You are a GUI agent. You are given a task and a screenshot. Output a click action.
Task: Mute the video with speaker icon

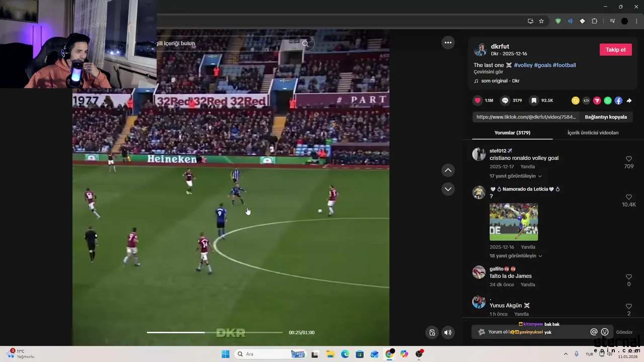[448, 332]
